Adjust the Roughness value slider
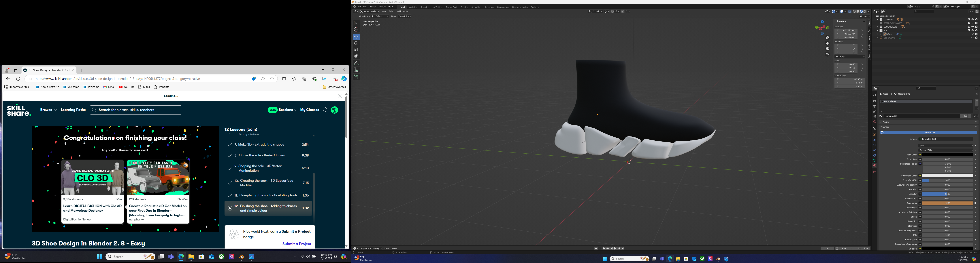Screen dimensions: 980x263 click(948, 203)
